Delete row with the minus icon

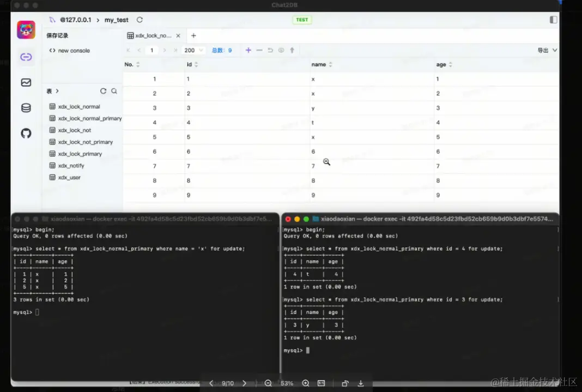(259, 50)
